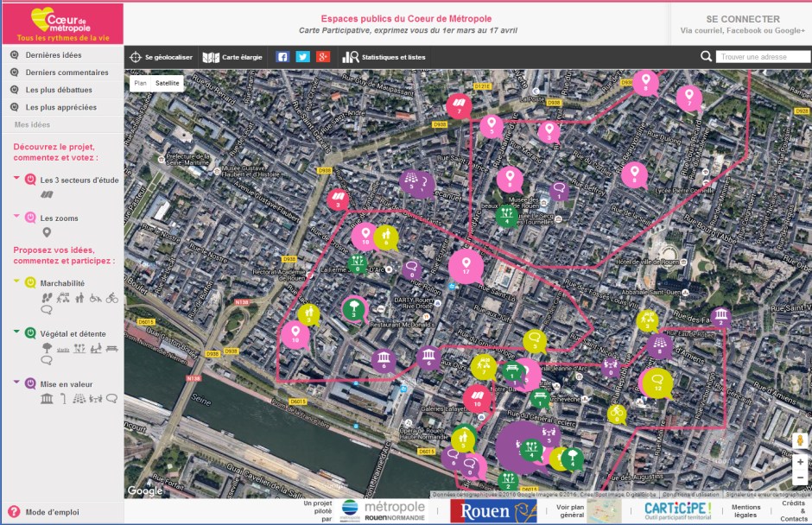Screen dimensions: 812x525
Task: Share via the Facebook icon
Action: tap(282, 57)
